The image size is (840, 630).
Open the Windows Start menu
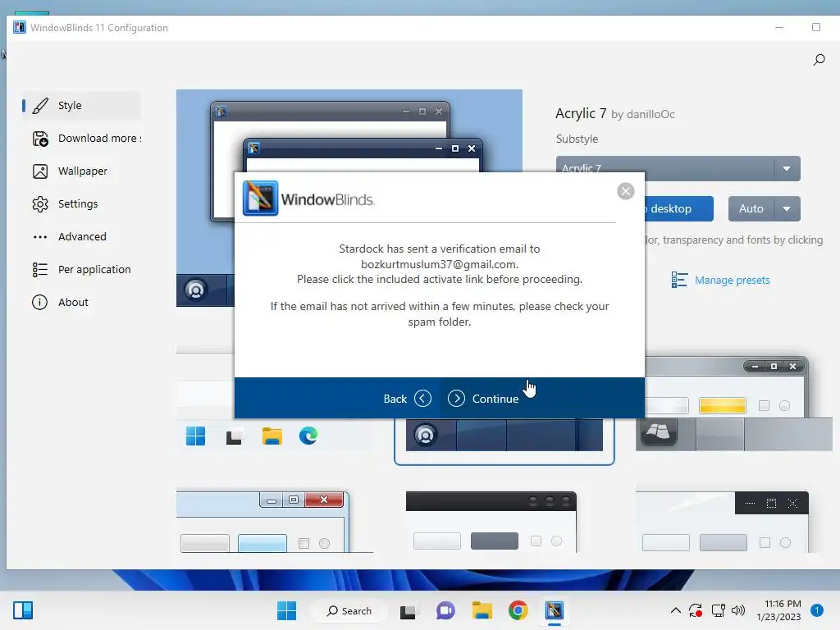286,610
